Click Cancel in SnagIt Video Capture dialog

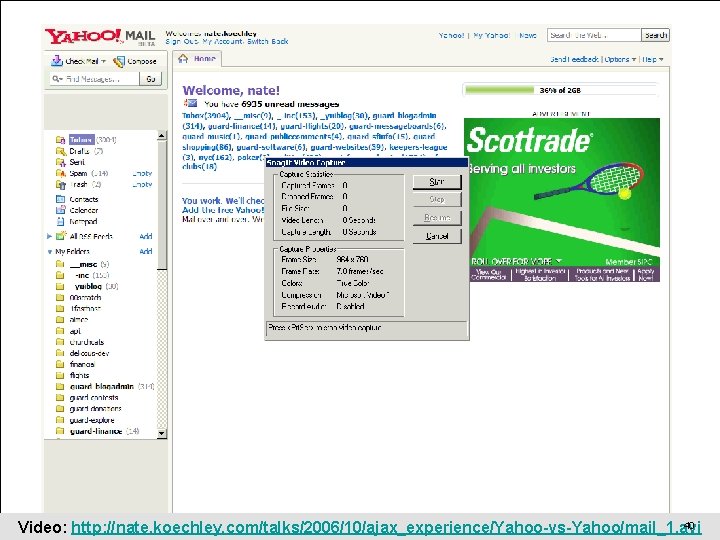pos(437,236)
